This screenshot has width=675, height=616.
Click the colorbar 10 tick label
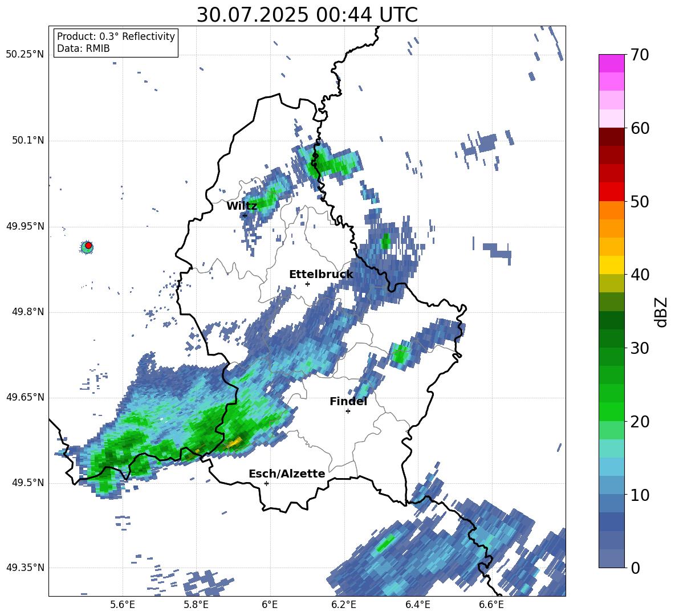coord(639,495)
